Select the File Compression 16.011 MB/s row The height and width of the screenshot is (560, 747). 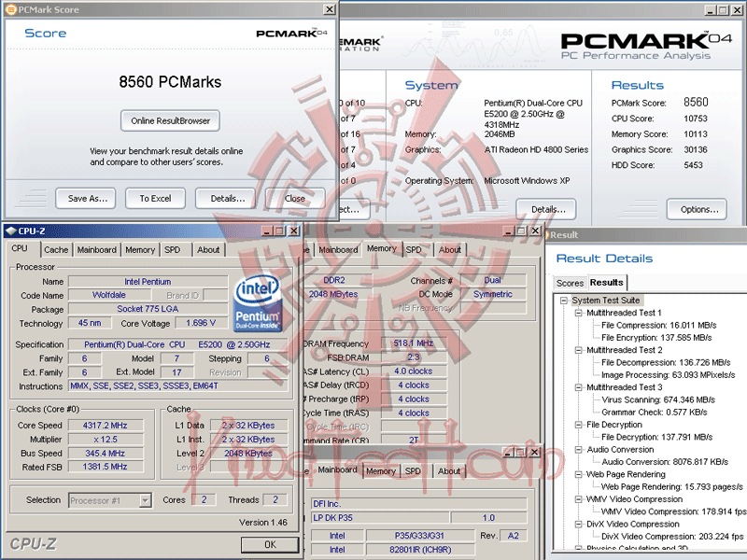pyautogui.click(x=659, y=325)
